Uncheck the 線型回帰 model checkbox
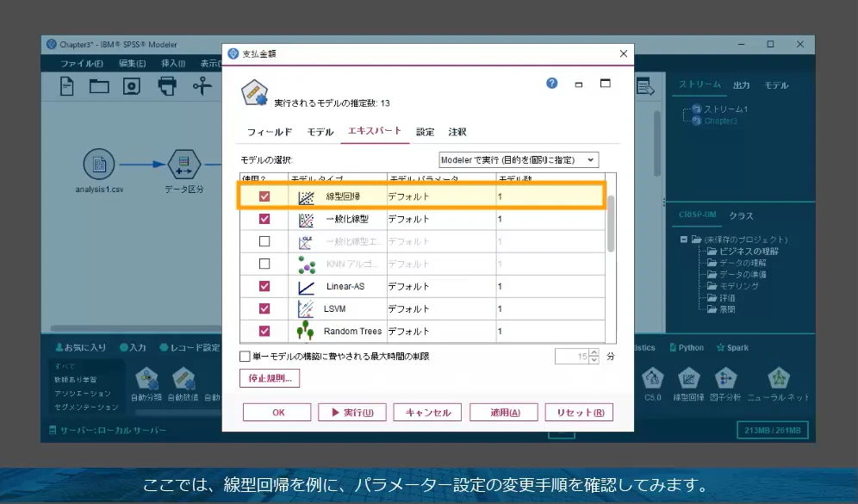Viewport: 858px width, 504px height. 264,196
